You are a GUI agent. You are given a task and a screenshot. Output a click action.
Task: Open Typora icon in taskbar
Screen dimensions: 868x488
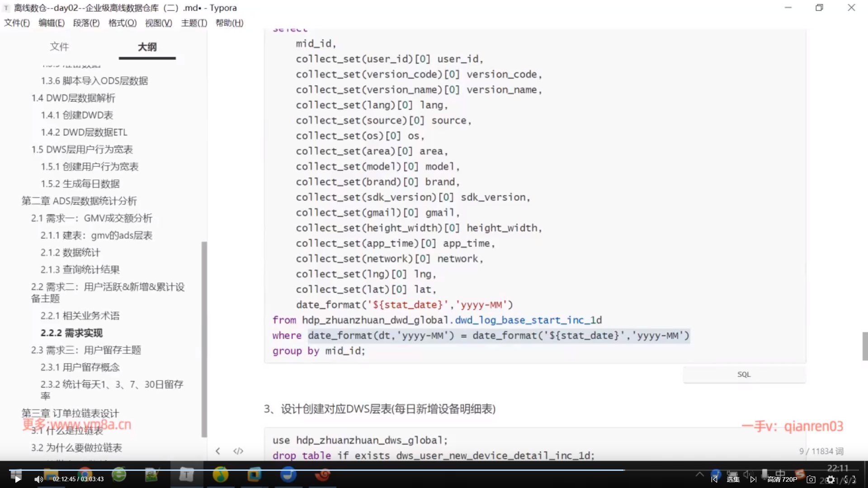pyautogui.click(x=186, y=474)
